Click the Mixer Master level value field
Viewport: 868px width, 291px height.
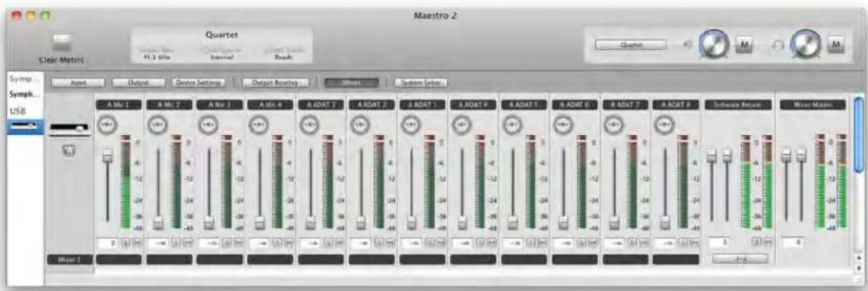[x=794, y=242]
